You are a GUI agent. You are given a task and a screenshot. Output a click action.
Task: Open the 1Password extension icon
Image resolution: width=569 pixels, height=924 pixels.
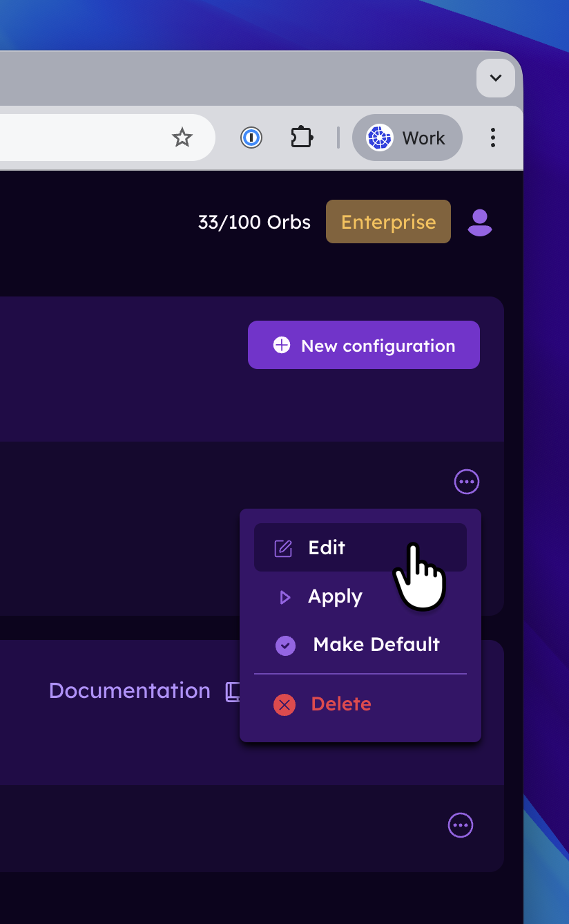251,138
